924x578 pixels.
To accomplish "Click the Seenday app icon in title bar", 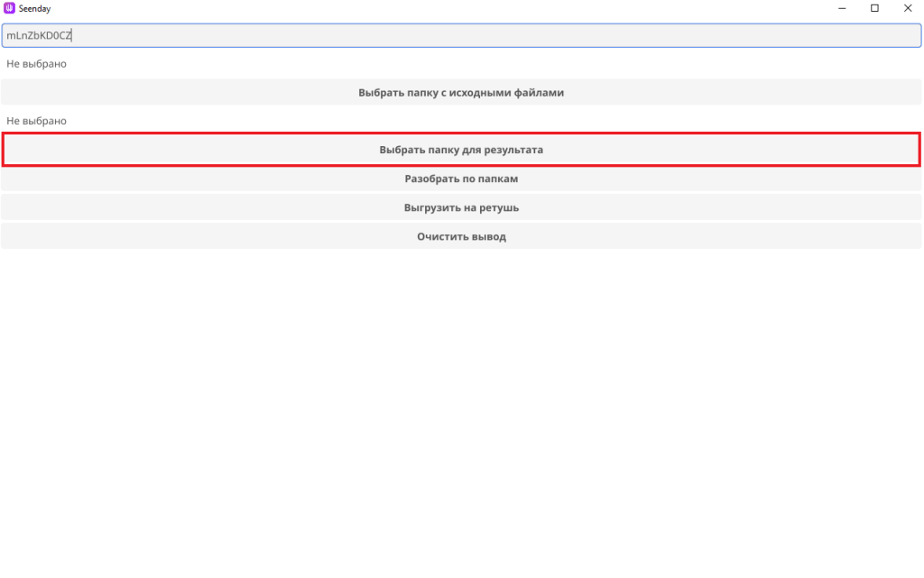I will point(10,8).
